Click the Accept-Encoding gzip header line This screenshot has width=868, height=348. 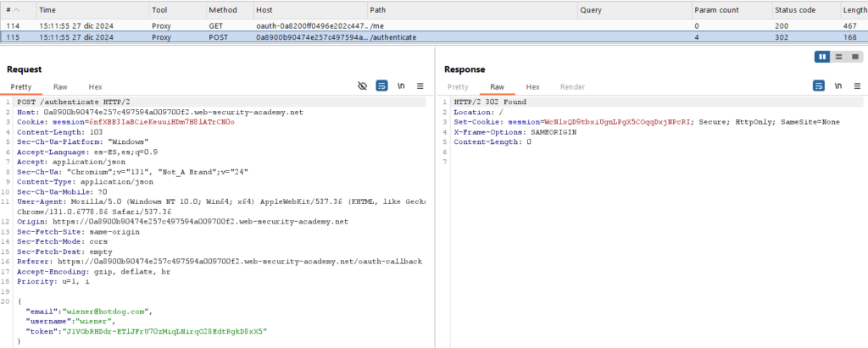tap(93, 271)
